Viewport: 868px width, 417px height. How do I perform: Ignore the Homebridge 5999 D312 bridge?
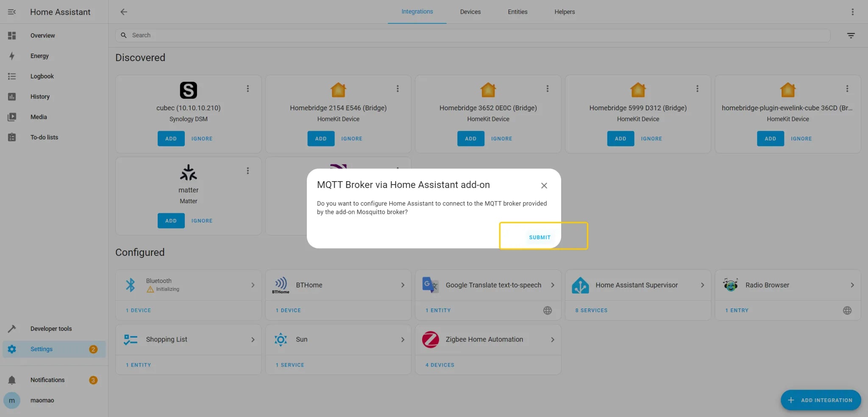click(651, 139)
